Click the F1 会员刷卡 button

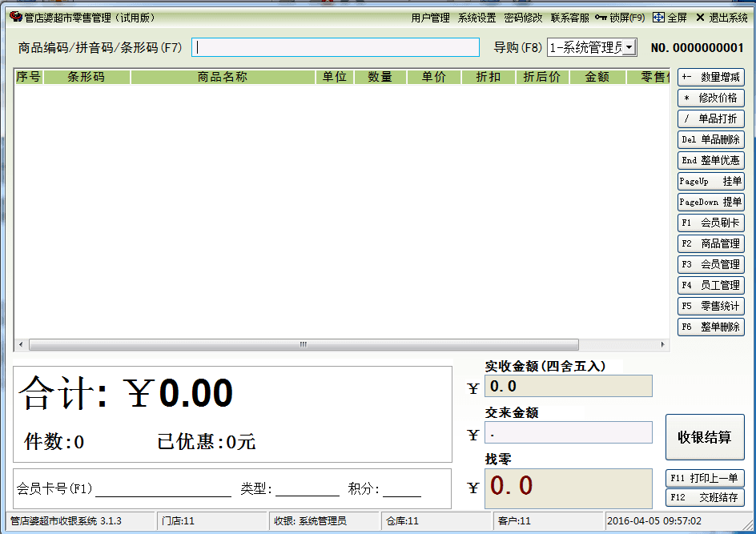tap(710, 223)
